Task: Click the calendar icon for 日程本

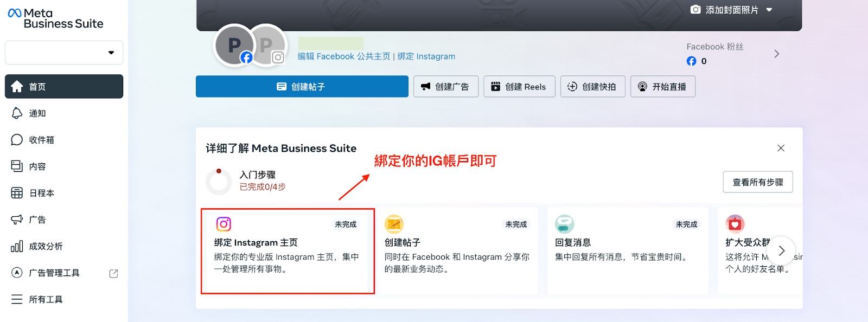Action: pos(17,193)
